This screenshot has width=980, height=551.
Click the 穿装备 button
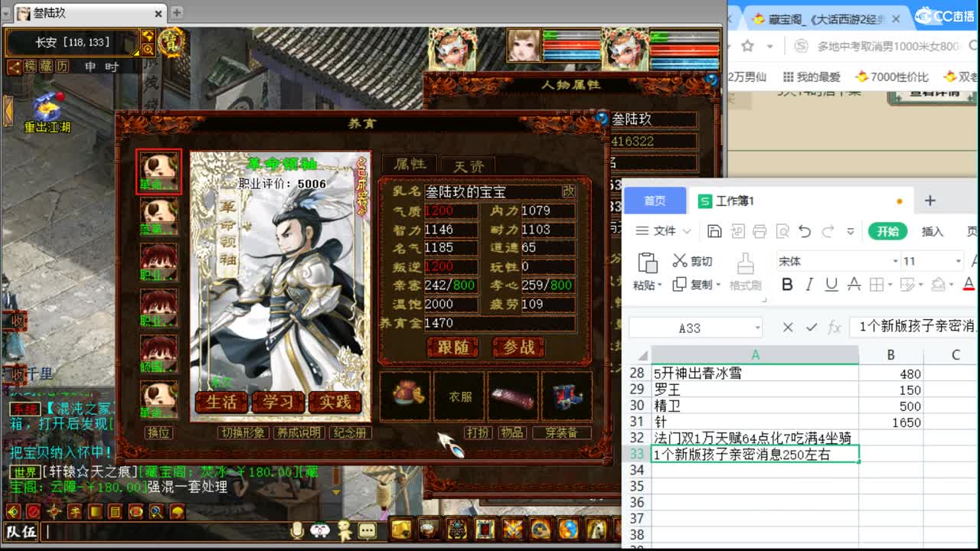561,432
